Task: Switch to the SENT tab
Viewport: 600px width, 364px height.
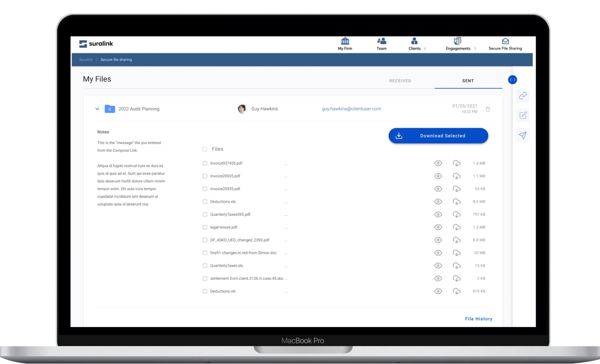Action: click(x=468, y=81)
